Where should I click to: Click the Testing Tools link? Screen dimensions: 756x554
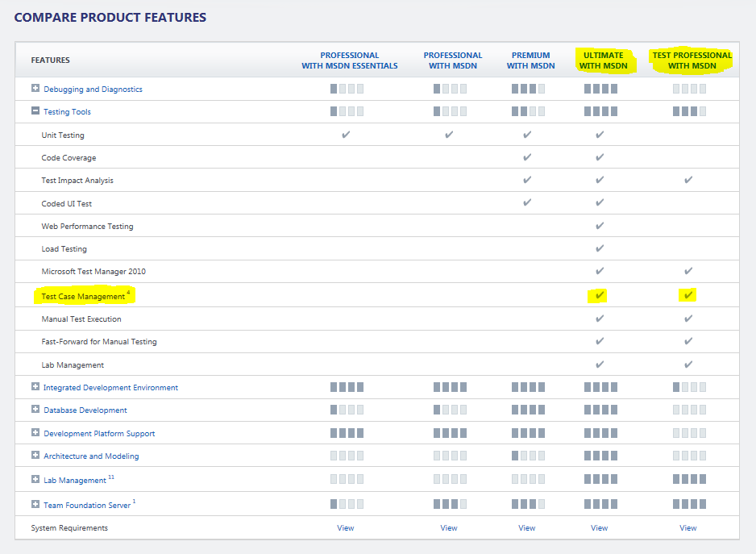[x=67, y=112]
